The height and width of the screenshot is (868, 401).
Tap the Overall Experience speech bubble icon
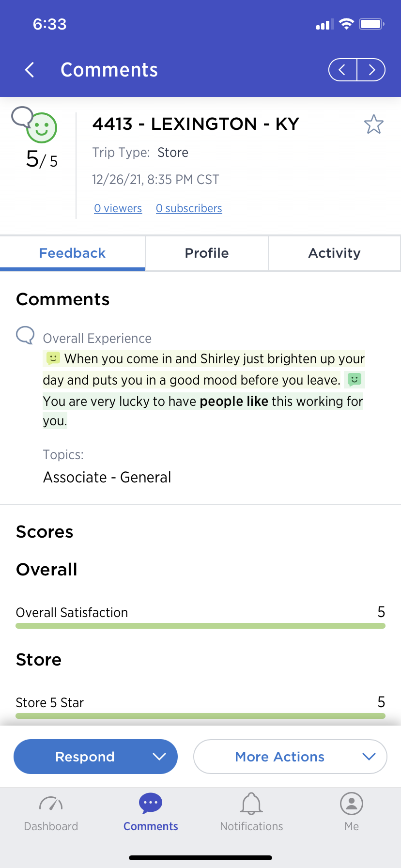point(25,335)
